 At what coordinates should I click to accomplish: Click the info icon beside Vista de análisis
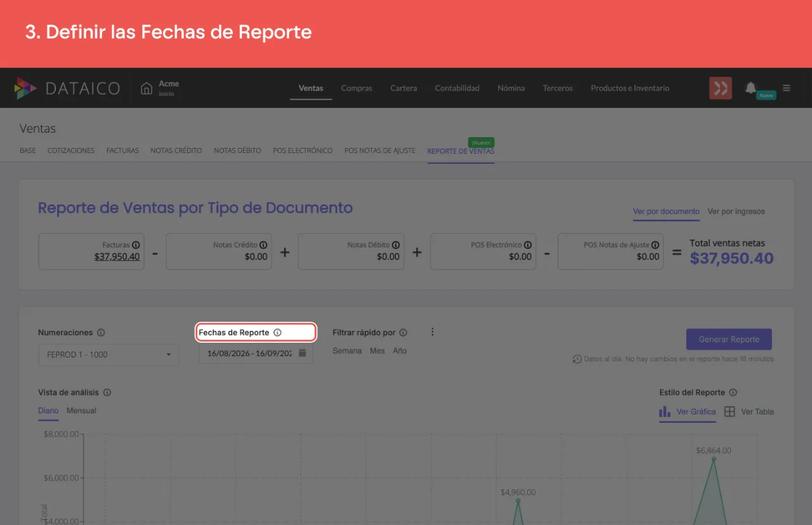[107, 393]
